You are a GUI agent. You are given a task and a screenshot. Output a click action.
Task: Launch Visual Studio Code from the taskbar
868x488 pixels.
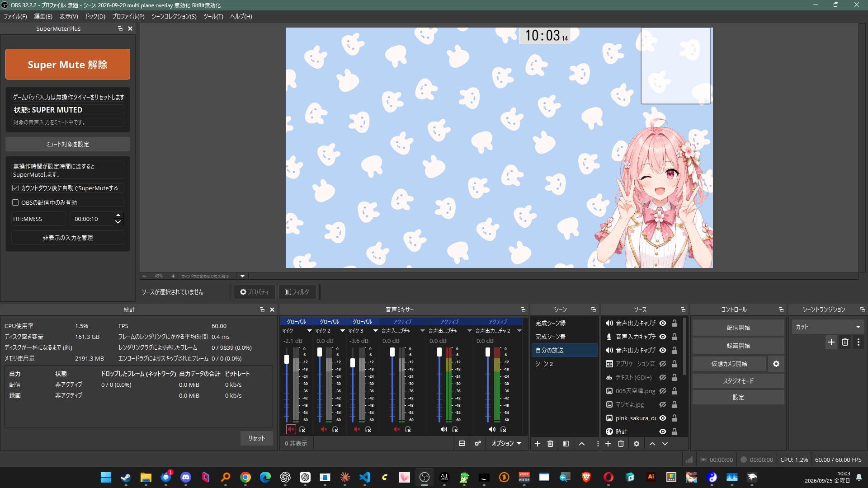pyautogui.click(x=365, y=477)
